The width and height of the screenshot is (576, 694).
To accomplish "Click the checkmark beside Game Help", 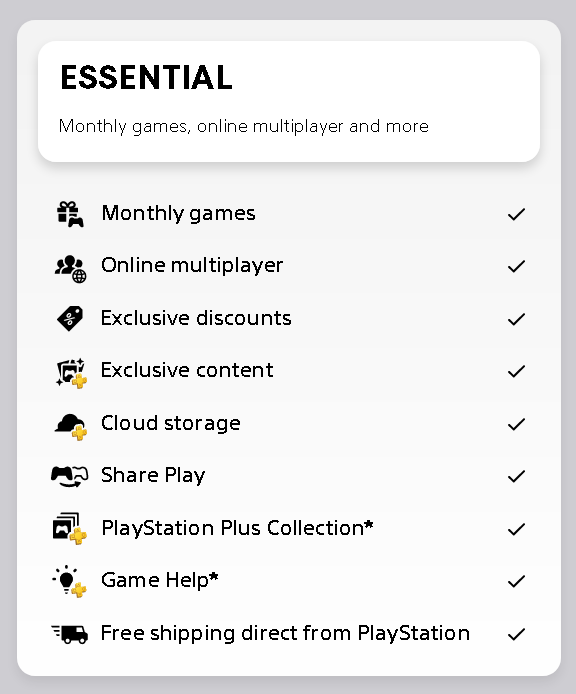I will point(516,581).
